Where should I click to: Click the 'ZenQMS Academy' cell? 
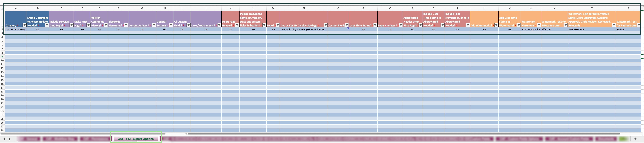point(16,29)
